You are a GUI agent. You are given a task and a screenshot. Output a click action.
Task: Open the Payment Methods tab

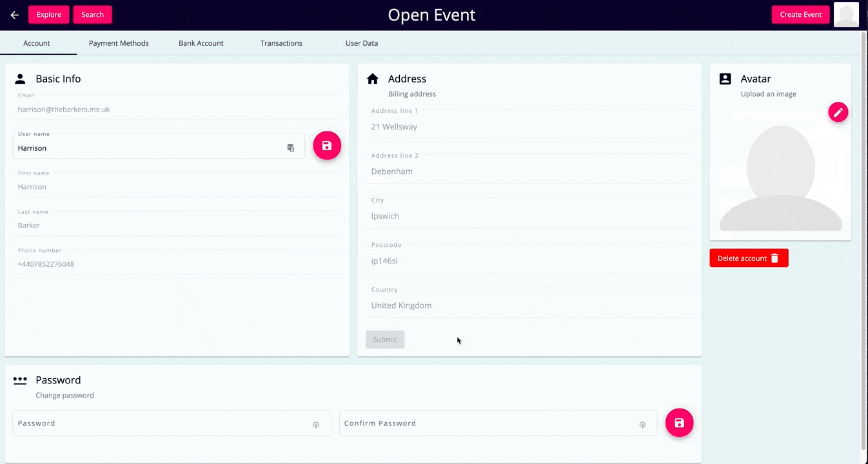coord(119,43)
